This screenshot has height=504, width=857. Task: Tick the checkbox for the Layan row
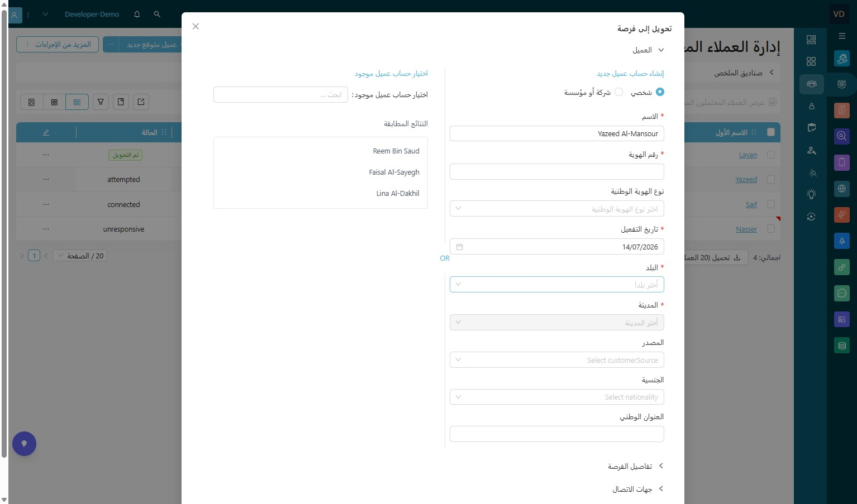(771, 155)
